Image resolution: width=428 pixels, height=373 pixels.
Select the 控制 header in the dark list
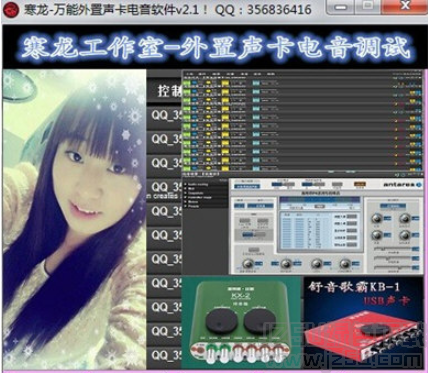(x=169, y=90)
